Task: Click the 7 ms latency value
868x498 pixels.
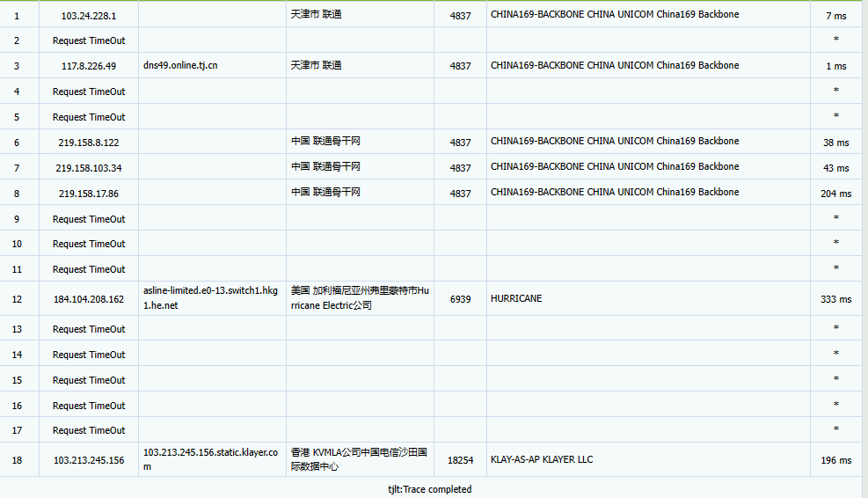Action: [835, 16]
